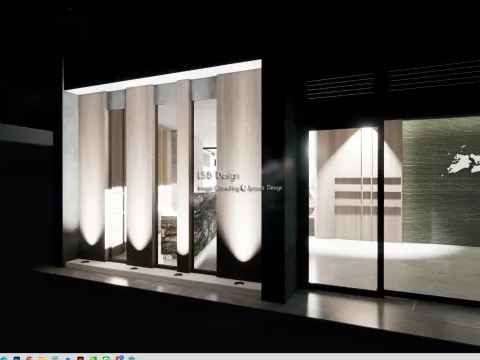Open the blue gear-shaped taskbar icon

[x=132, y=358]
